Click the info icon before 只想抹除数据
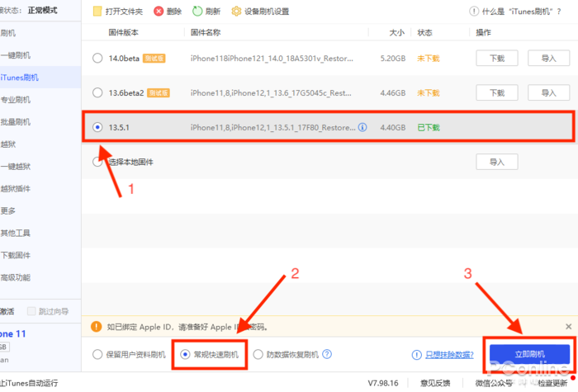Screen dimensions: 578x392 (416, 355)
